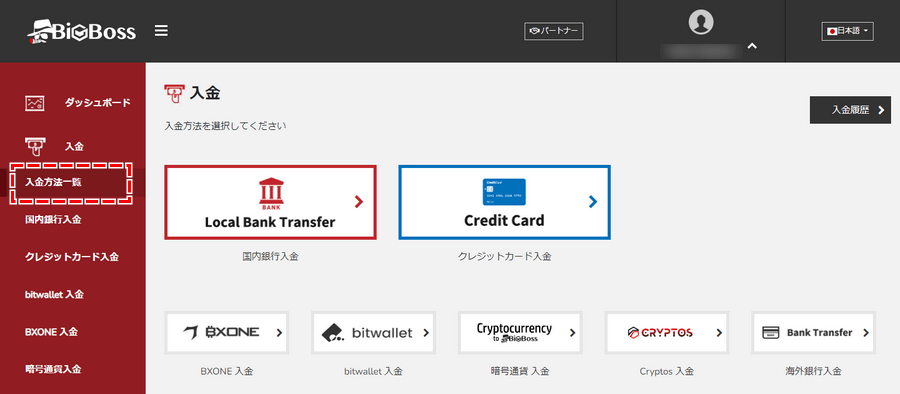Click the chevron on Cryptocurrency tile
The width and height of the screenshot is (900, 394).
[x=572, y=333]
